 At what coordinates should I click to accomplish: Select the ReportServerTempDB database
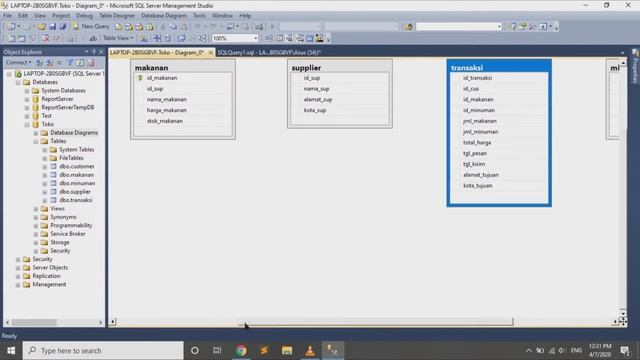click(x=68, y=107)
